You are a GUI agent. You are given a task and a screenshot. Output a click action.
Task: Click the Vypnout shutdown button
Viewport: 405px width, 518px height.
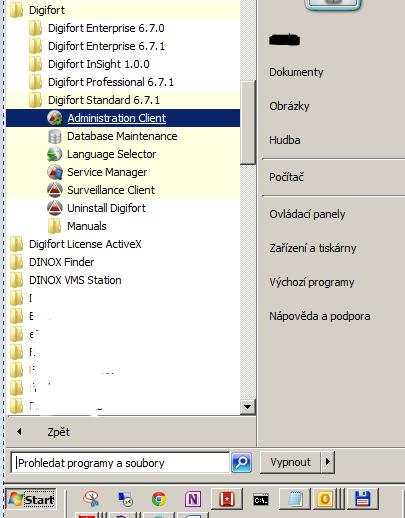click(290, 462)
